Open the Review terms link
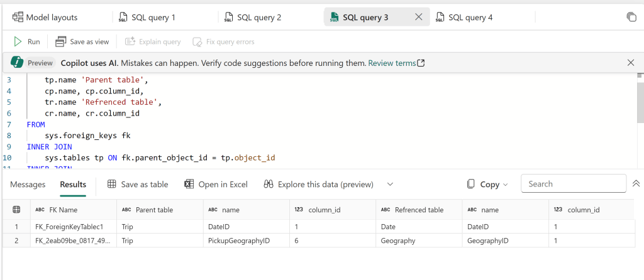 tap(396, 63)
